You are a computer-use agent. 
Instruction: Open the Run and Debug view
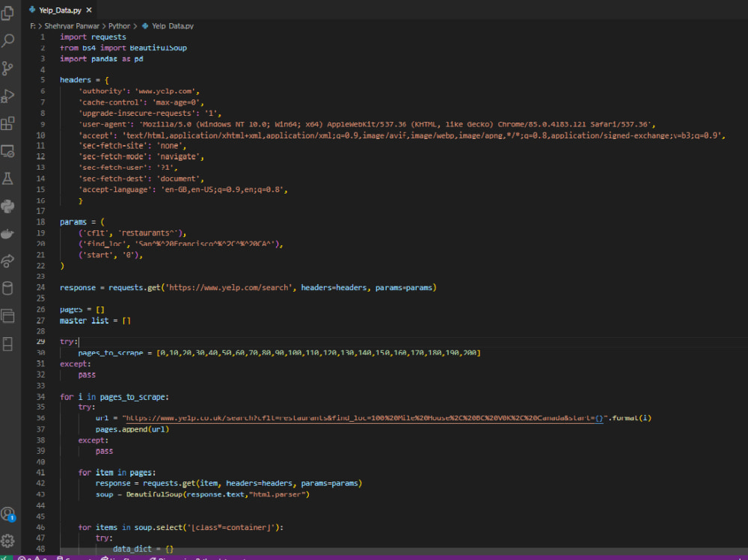point(7,96)
